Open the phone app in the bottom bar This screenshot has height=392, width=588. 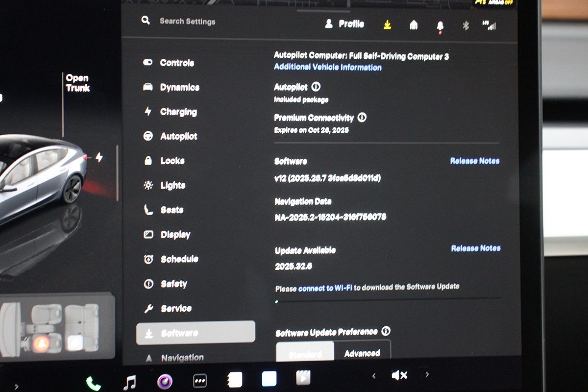tap(93, 382)
